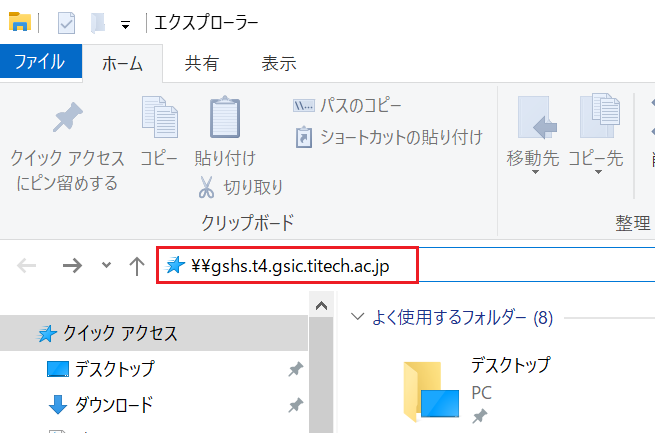Screen dimensions: 655x433
Task: Open the File (ファイル) menu
Action: [x=40, y=62]
